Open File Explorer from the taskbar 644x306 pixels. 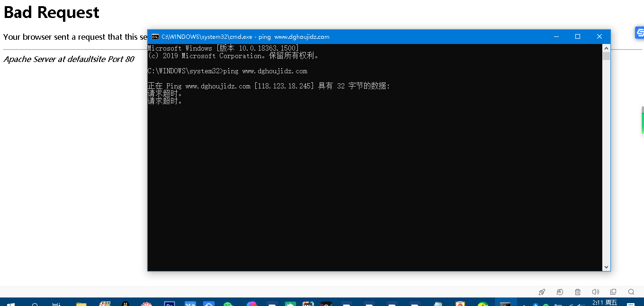(81, 304)
